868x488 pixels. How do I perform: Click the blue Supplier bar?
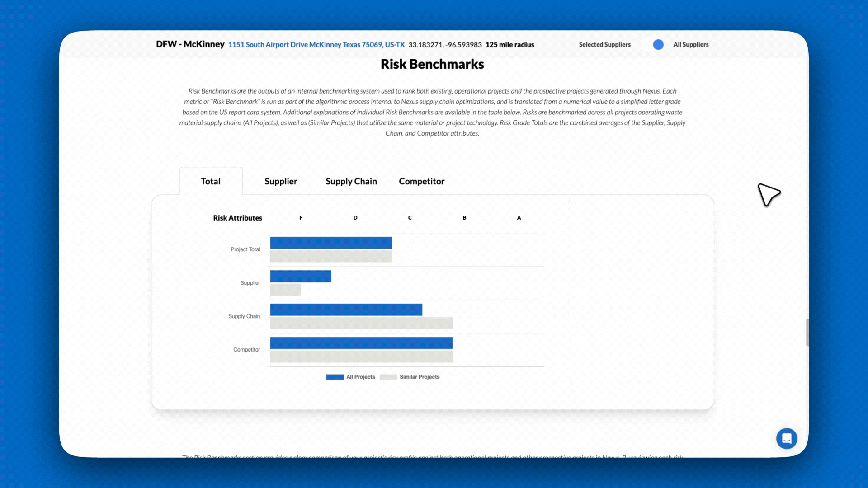pos(301,276)
